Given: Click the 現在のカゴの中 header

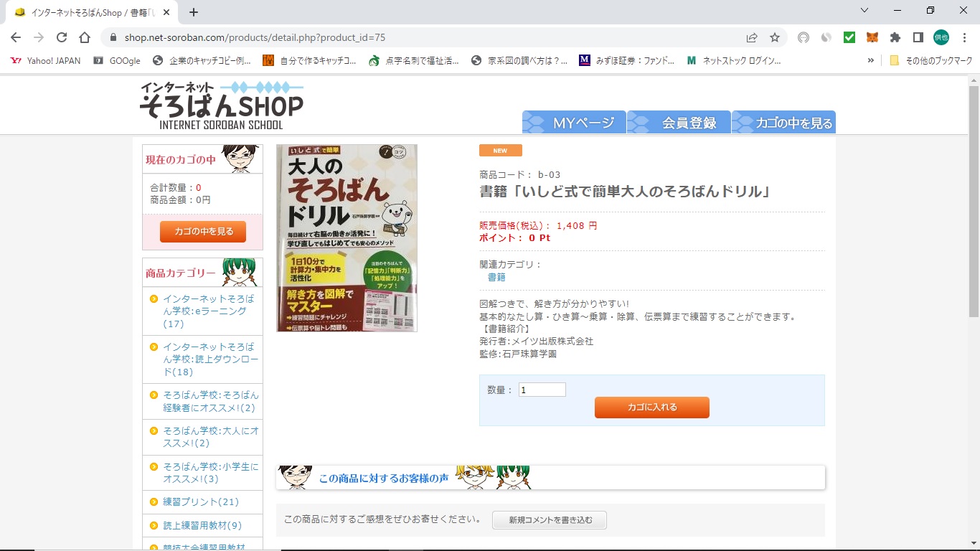Looking at the screenshot, I should [x=202, y=159].
